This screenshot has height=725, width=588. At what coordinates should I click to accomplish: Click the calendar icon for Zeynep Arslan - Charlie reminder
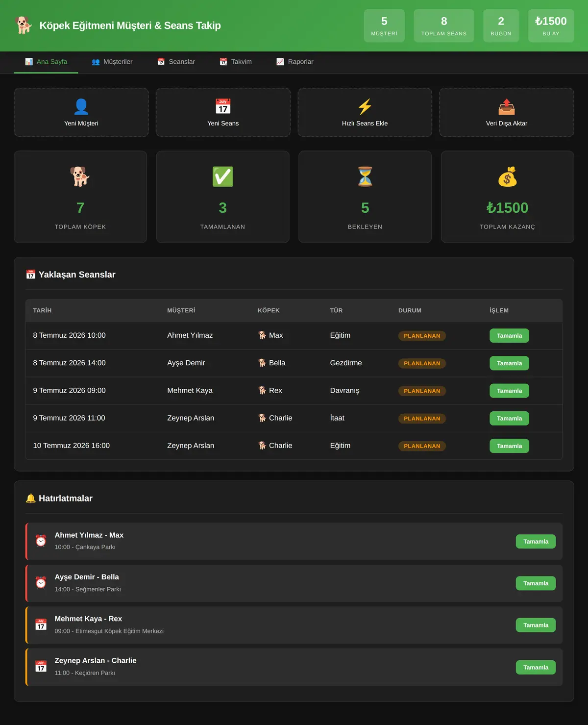(x=41, y=666)
